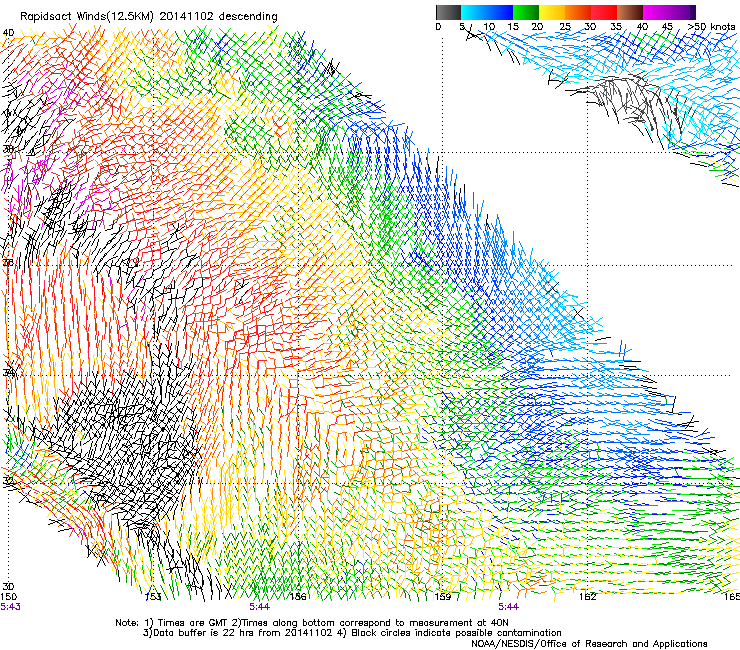Click the note '3)Data buffer is 22 hrs from 20141102'

tap(237, 633)
